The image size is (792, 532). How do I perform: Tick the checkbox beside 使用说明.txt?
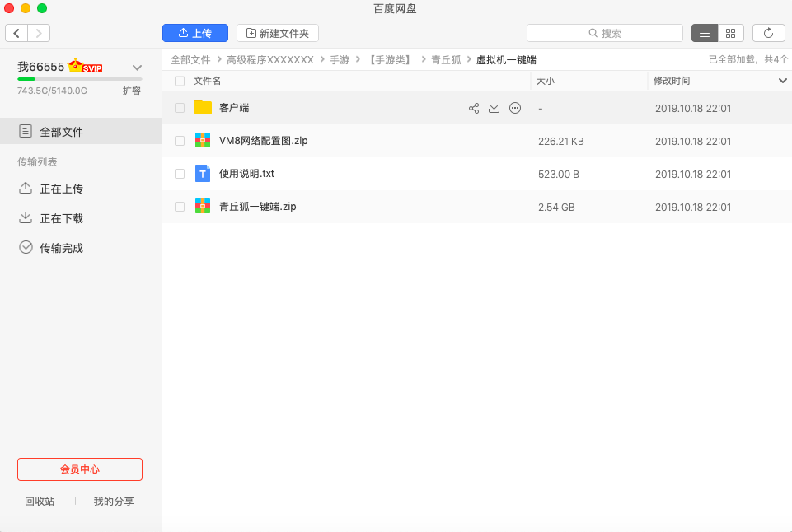click(180, 174)
